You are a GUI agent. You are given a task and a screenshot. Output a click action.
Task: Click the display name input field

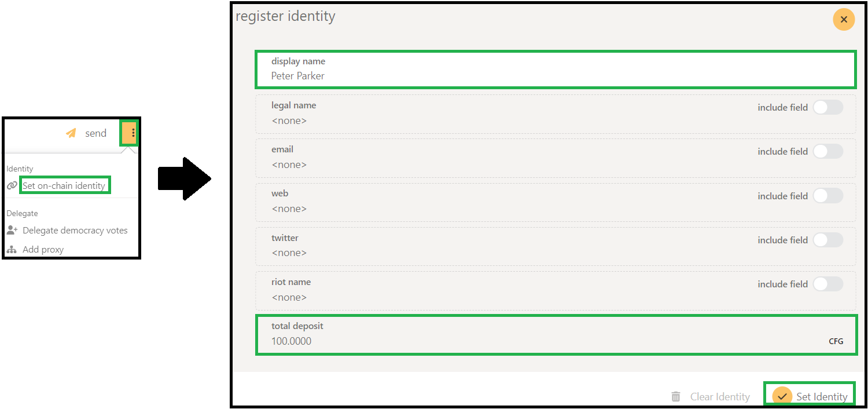[x=554, y=76]
